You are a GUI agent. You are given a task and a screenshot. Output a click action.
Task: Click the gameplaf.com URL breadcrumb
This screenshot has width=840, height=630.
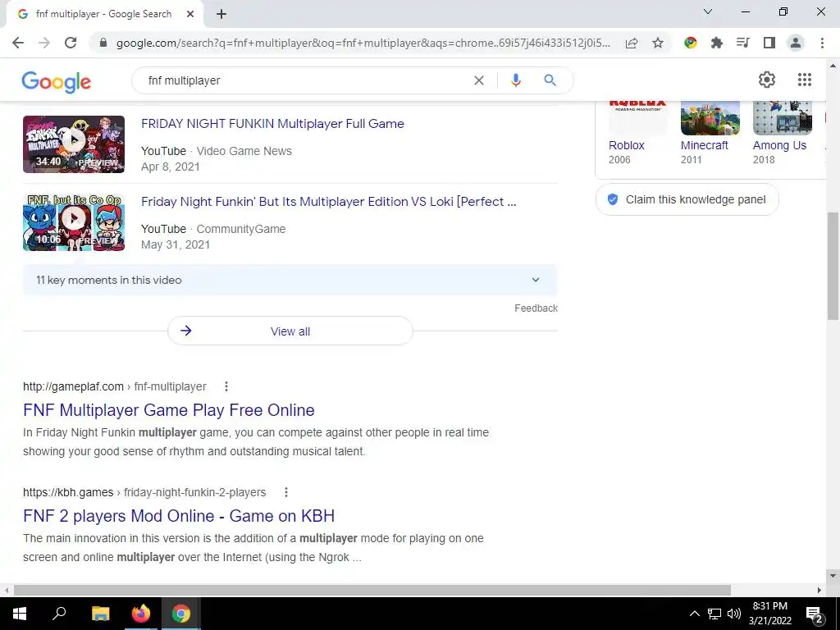(x=115, y=386)
